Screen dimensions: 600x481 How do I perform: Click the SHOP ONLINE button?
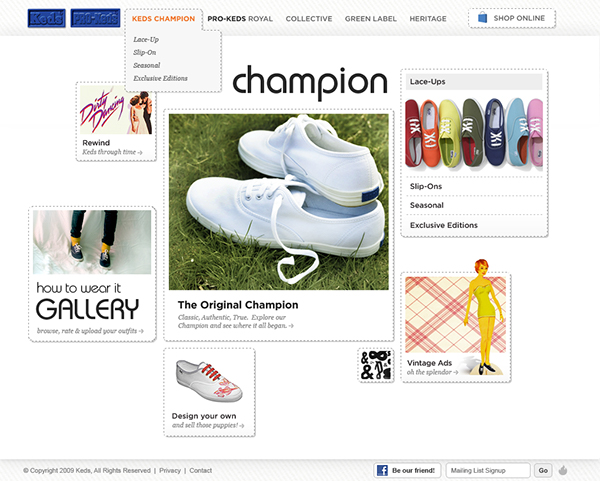coord(512,18)
